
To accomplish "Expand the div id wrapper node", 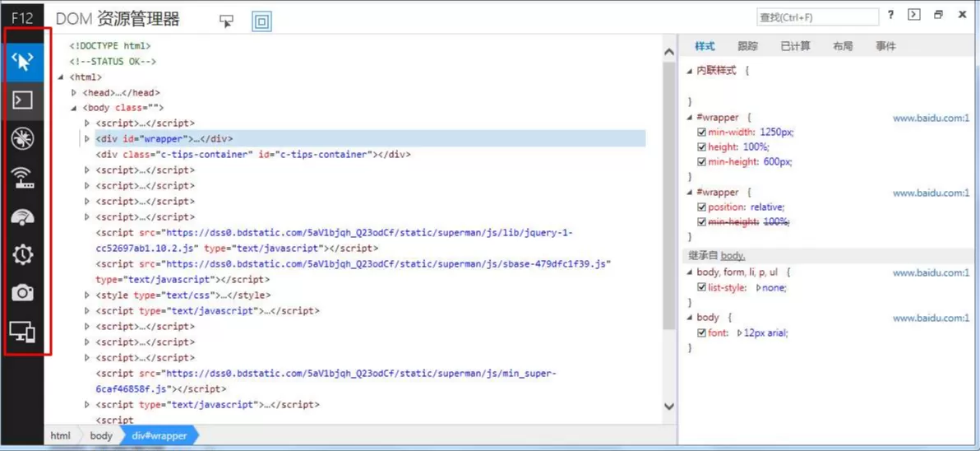I will click(x=87, y=138).
